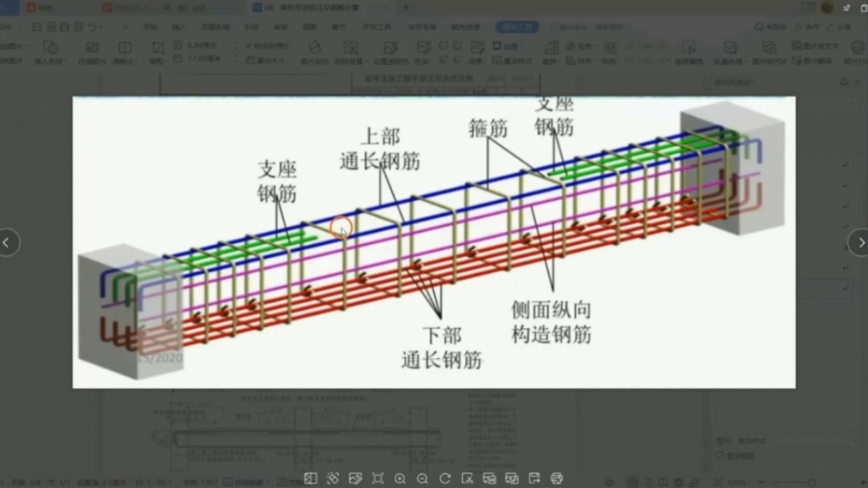Open the 引用 References ribbon tab

[x=251, y=27]
